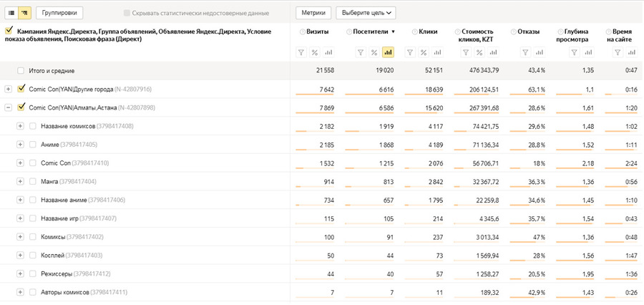Open the Выберите цель dropdown

(366, 13)
